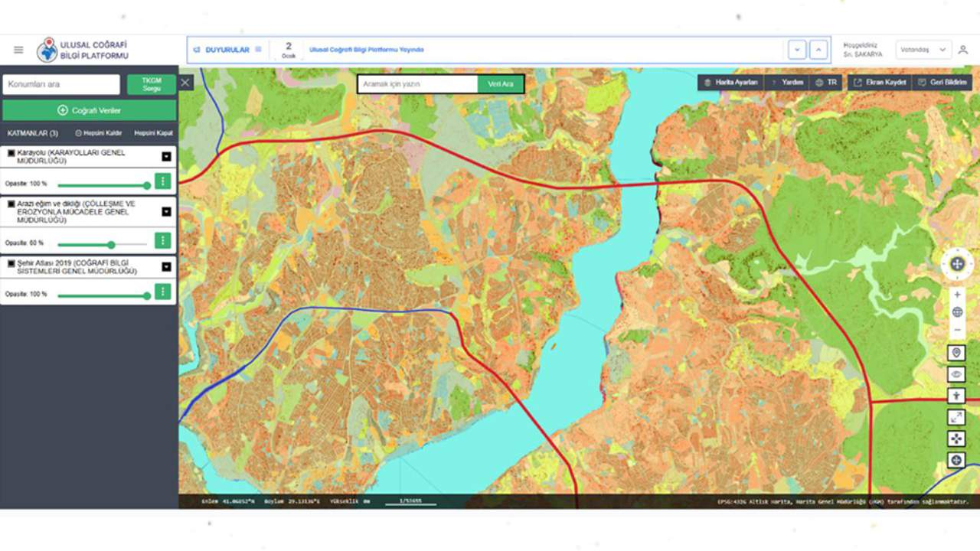Click the location pin tool on map
The width and height of the screenshot is (980, 551).
[956, 353]
